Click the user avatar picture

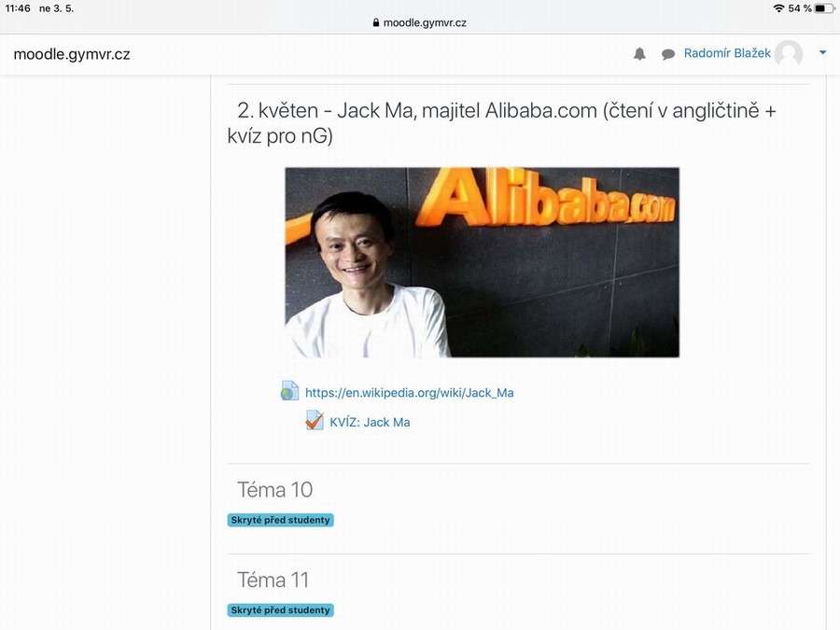coord(789,53)
